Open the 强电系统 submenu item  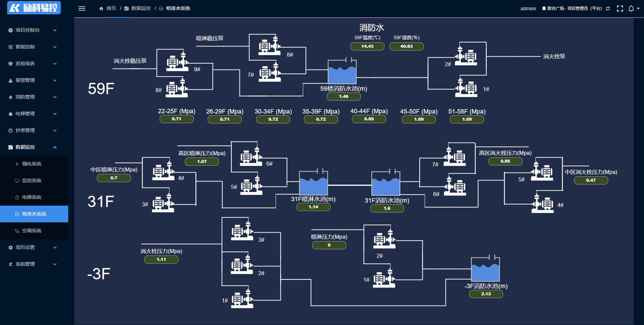coord(32,164)
